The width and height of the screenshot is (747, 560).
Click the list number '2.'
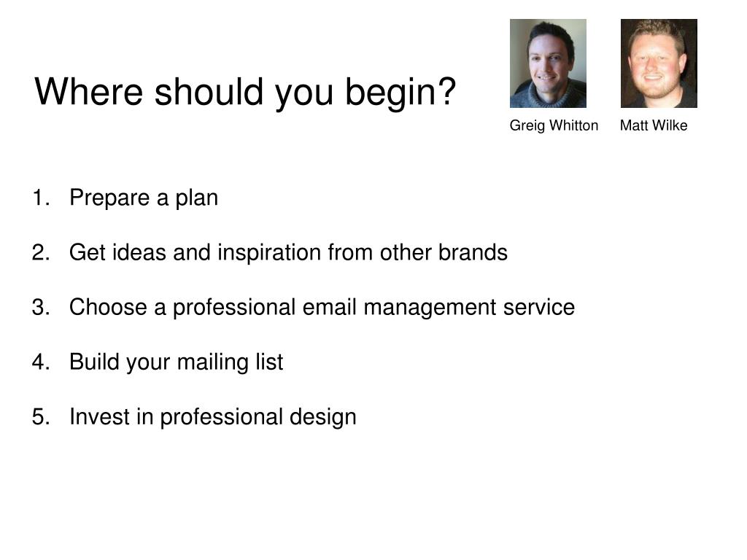coord(41,252)
